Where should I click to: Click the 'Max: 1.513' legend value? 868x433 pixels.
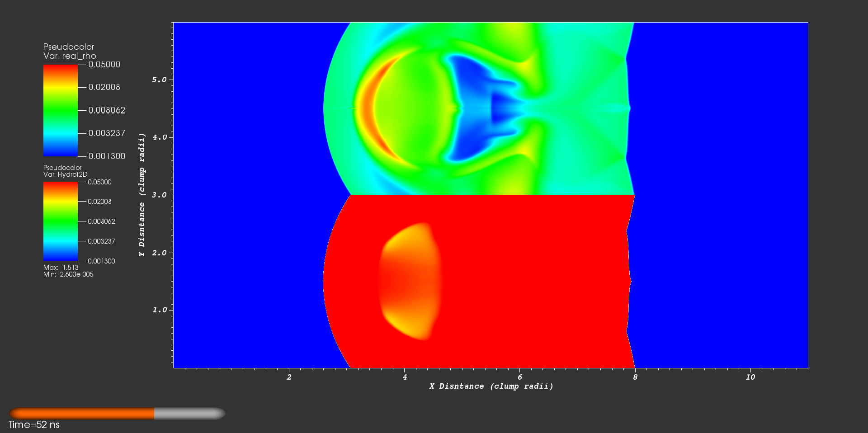click(x=61, y=268)
